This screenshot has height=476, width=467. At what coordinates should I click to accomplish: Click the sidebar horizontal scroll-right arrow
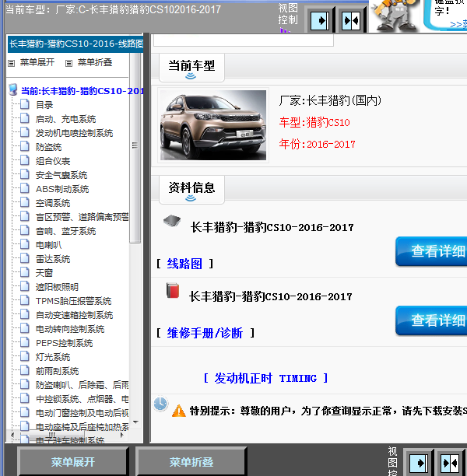point(122,435)
